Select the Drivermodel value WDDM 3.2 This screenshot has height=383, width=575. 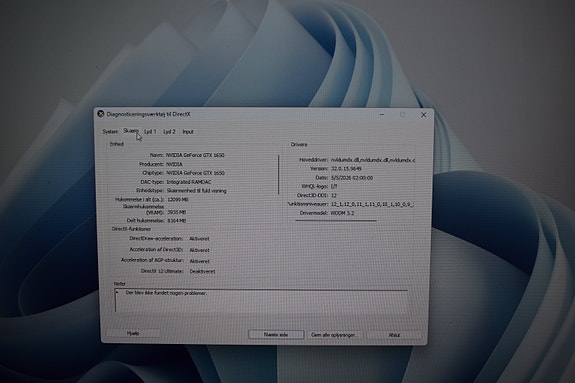click(x=342, y=213)
